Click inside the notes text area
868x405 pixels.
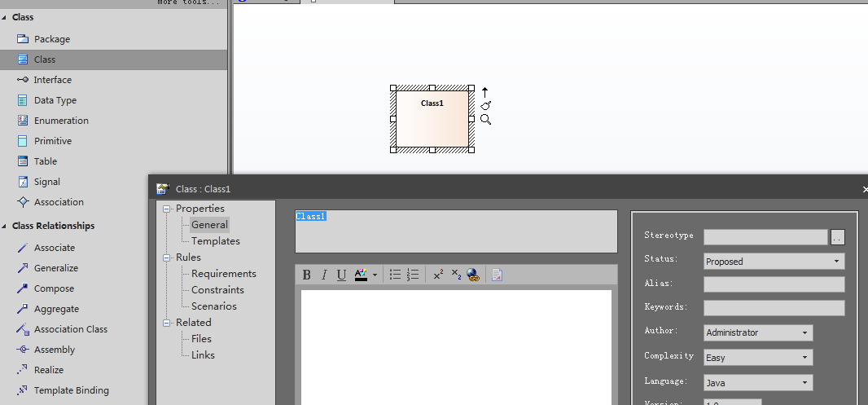(x=456, y=347)
